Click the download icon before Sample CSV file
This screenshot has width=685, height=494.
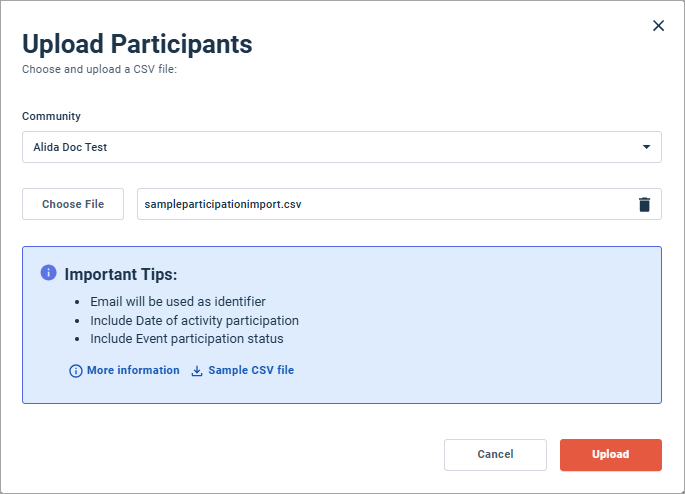pos(197,371)
